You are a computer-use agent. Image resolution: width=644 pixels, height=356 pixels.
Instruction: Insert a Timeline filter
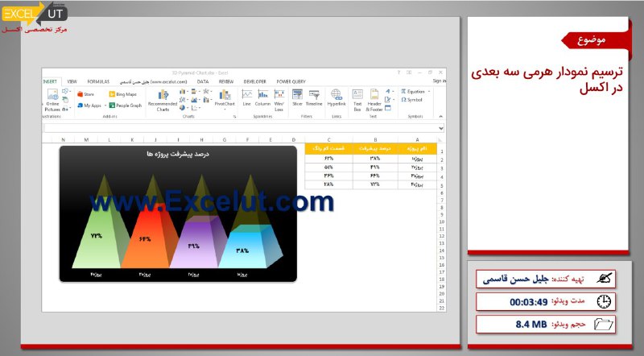314,98
